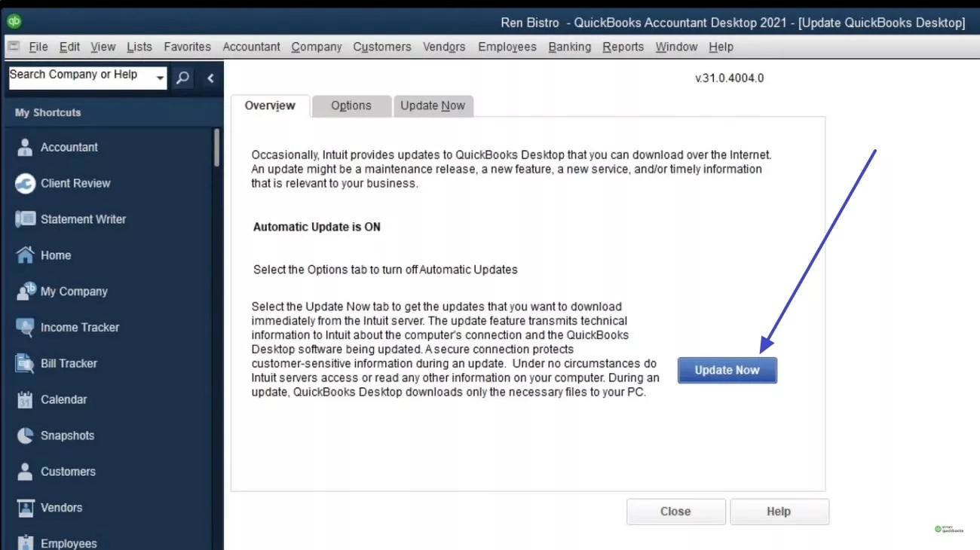Open the search field dropdown arrow
Image resolution: width=980 pixels, height=550 pixels.
(x=159, y=78)
